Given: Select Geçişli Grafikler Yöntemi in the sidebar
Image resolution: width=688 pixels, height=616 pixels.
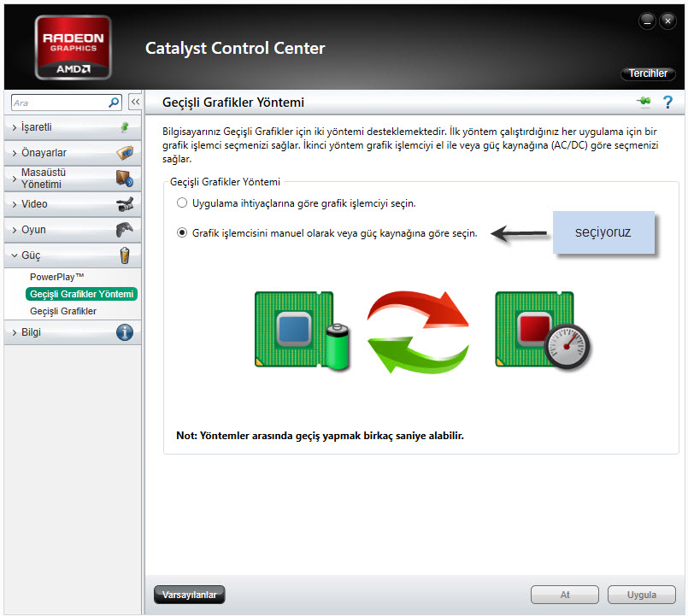Looking at the screenshot, I should (x=81, y=294).
